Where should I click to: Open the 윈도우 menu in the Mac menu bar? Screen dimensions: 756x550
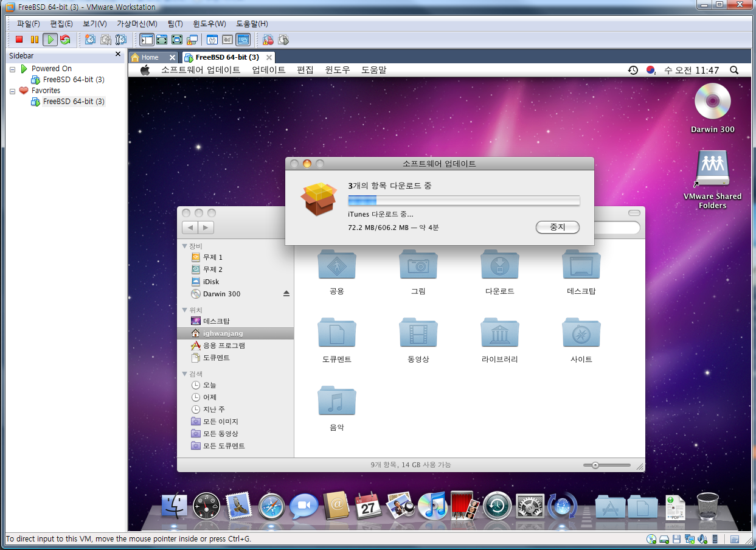coord(338,69)
